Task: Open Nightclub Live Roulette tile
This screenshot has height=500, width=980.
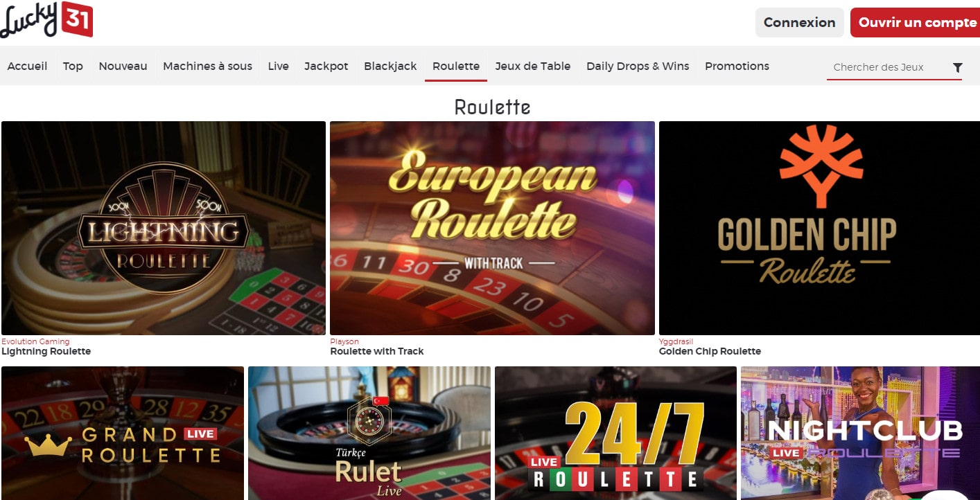Action: pos(860,433)
